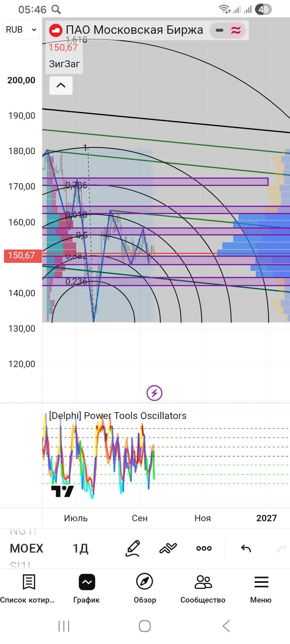Tap the Июль date on the time axis
Viewport: 290px width, 644px height.
click(76, 518)
